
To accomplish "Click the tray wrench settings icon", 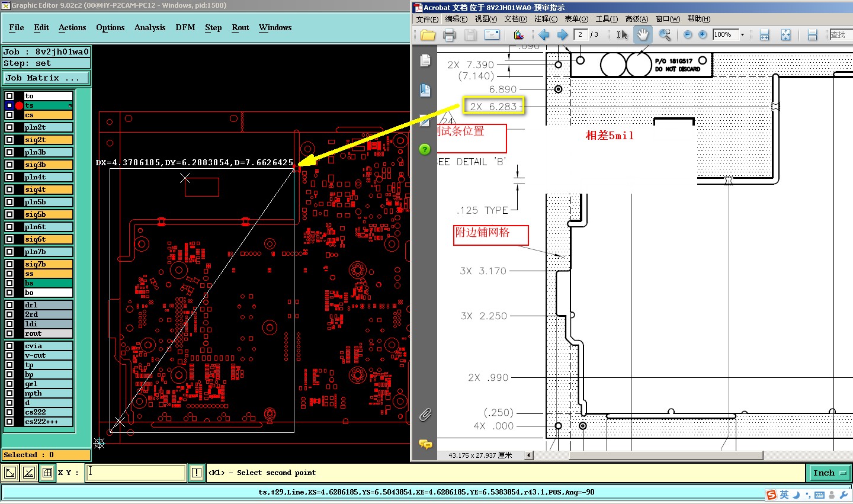I will (x=844, y=495).
